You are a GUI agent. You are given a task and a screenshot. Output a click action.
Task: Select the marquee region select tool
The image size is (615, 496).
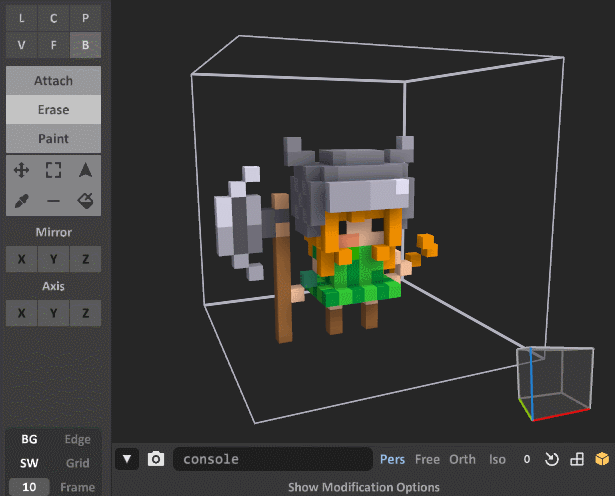[x=53, y=171]
